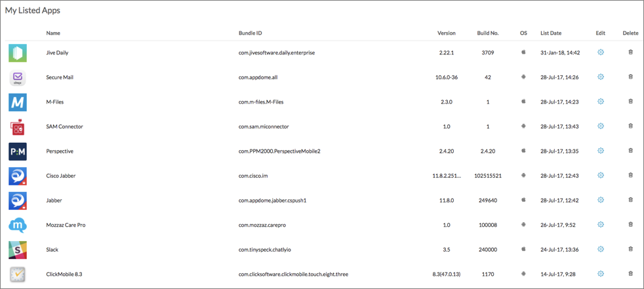Viewport: 644px width, 289px height.
Task: Edit the SAM Connector app listing
Action: pos(601,126)
